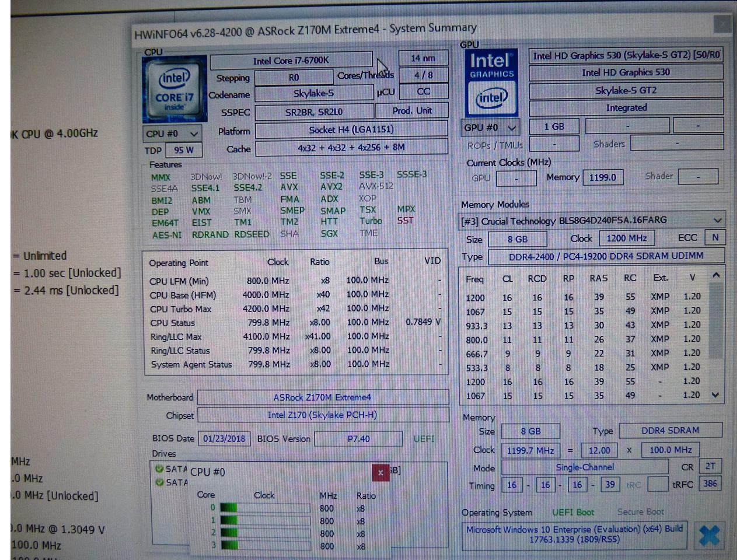747x560 pixels.
Task: Click the Intel Core i7-6700K name field
Action: 291,60
